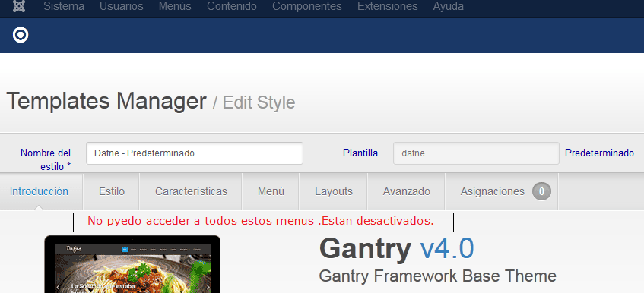644x293 pixels.
Task: Open the Componentes menu
Action: 307,7
